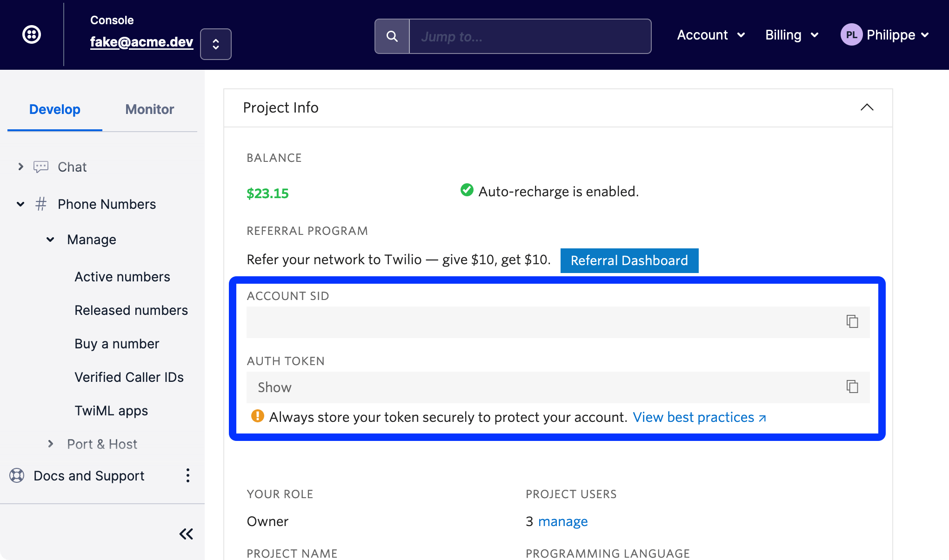Copy the Account SID using the copy icon

[x=852, y=321]
